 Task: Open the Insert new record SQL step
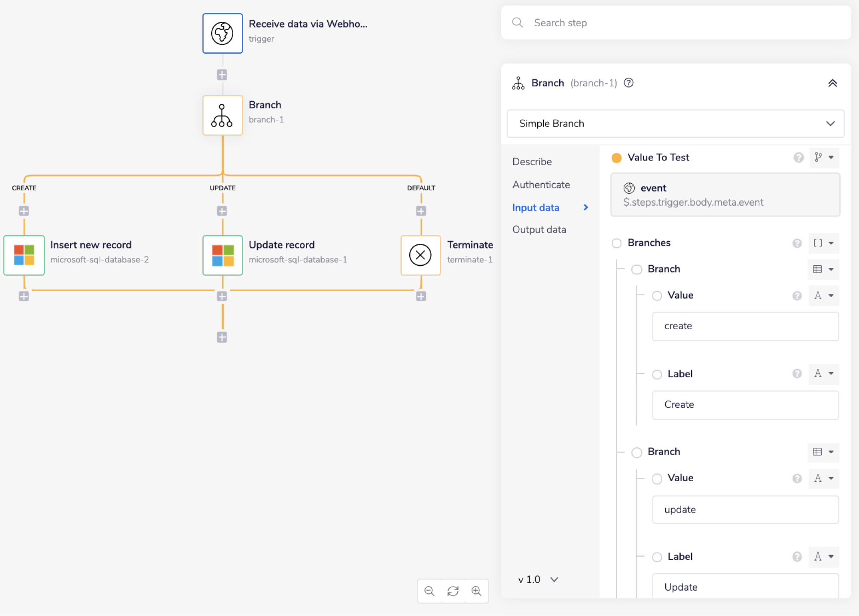point(24,255)
